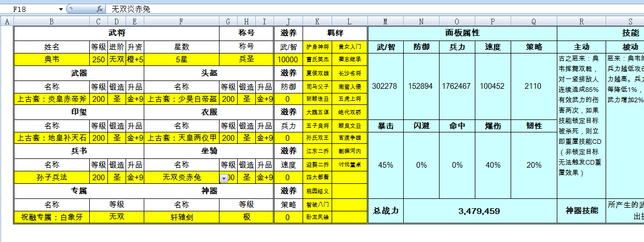Click the 坐骑 section header
Viewport: 644px width, 242px height.
click(209, 152)
